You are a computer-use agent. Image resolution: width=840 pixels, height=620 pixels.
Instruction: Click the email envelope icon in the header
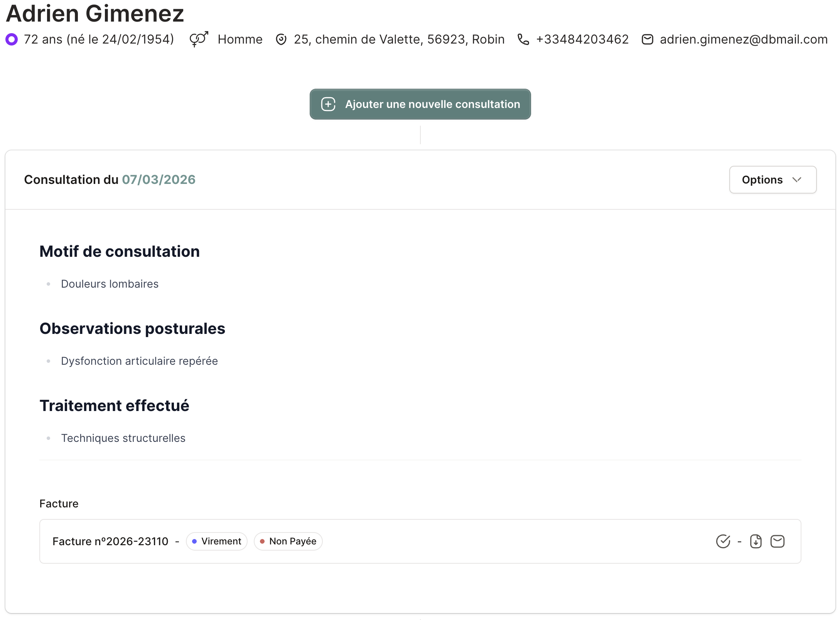click(x=648, y=39)
